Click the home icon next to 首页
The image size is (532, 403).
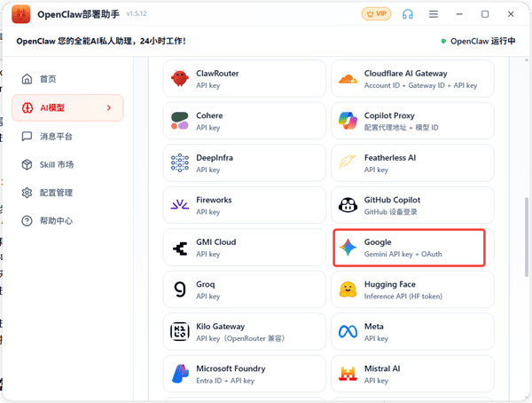(x=27, y=79)
